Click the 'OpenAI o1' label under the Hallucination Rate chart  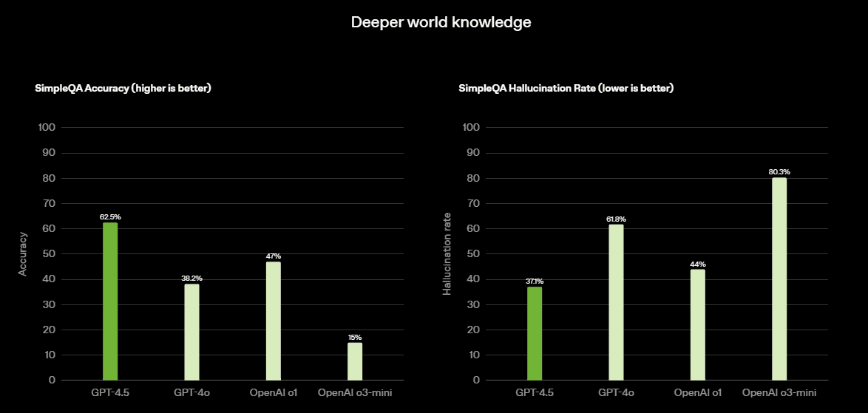pos(697,393)
